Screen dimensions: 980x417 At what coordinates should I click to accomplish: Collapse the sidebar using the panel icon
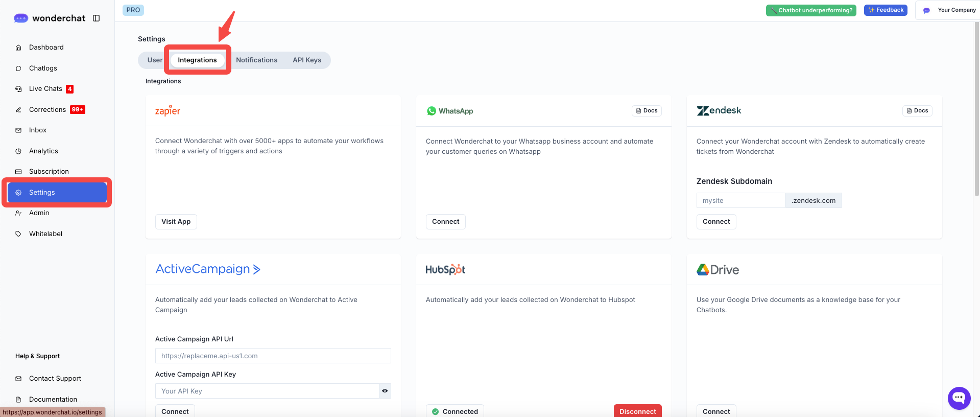tap(96, 18)
